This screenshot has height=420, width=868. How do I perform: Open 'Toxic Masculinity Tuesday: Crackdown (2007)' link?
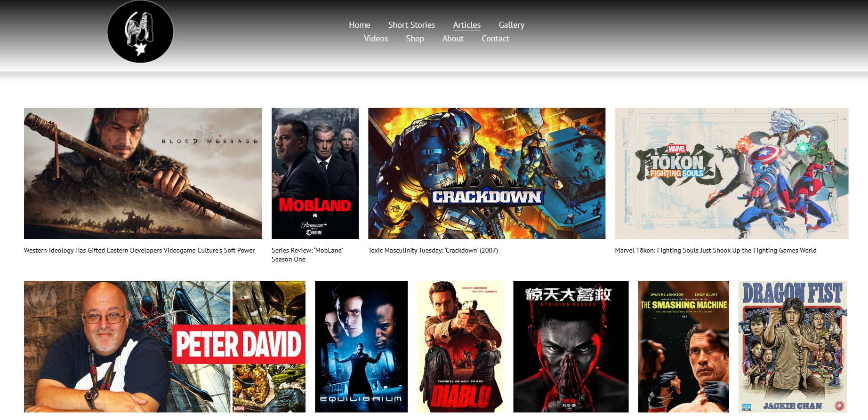pos(433,250)
